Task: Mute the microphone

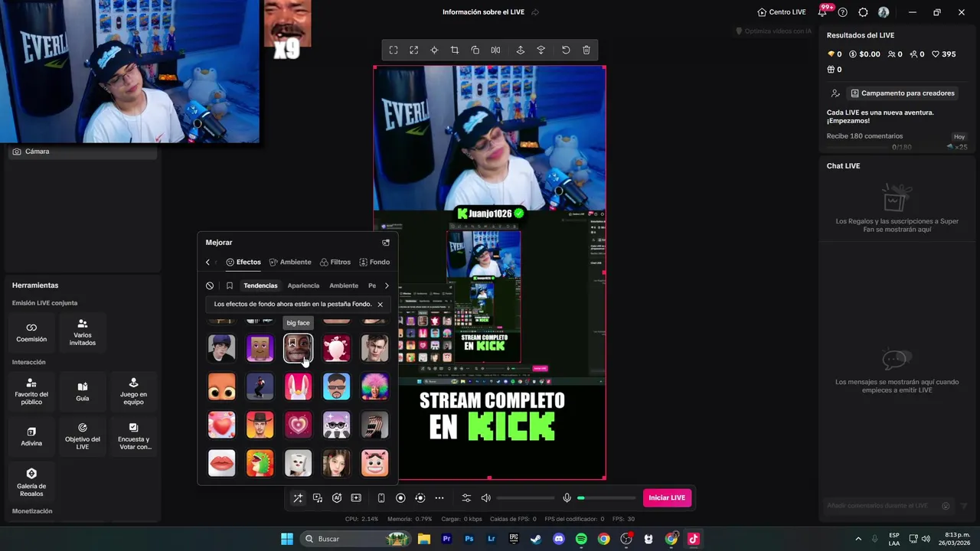Action: pos(567,498)
